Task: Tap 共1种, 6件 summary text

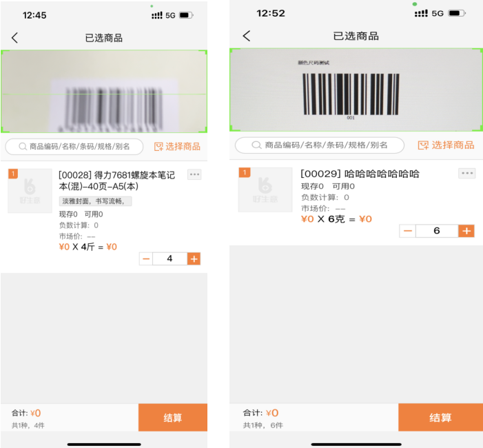Action: pos(263,425)
